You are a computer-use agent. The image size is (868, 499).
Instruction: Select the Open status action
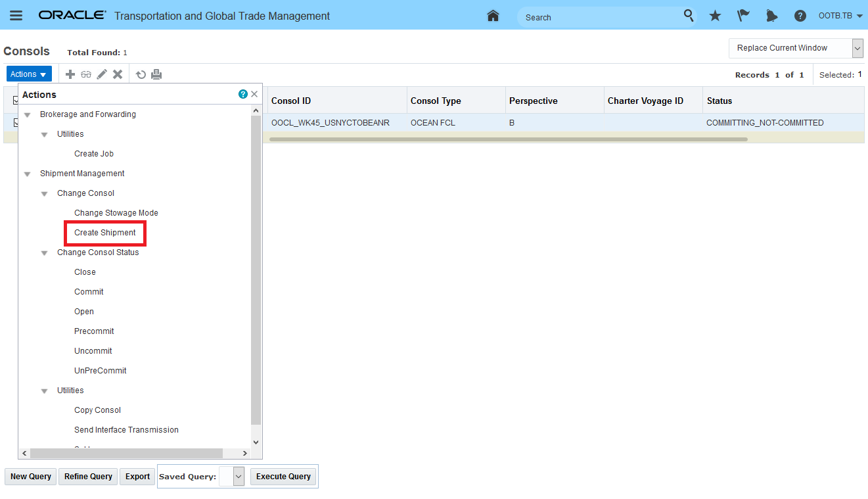[x=84, y=312]
